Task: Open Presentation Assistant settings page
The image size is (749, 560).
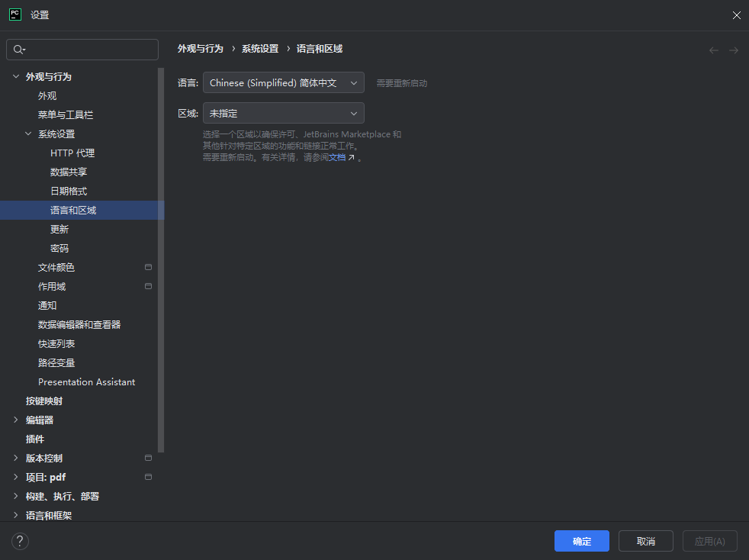Action: tap(86, 381)
